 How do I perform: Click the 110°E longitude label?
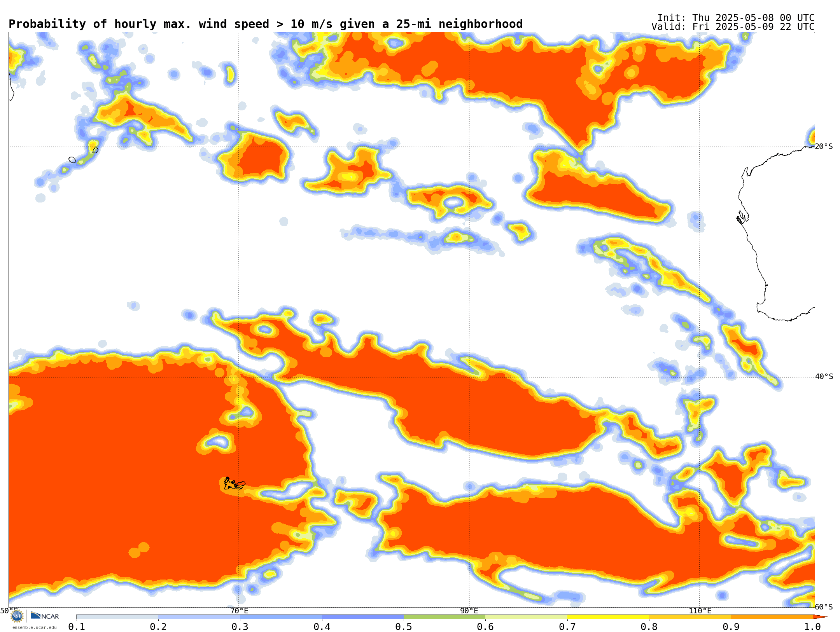(700, 611)
